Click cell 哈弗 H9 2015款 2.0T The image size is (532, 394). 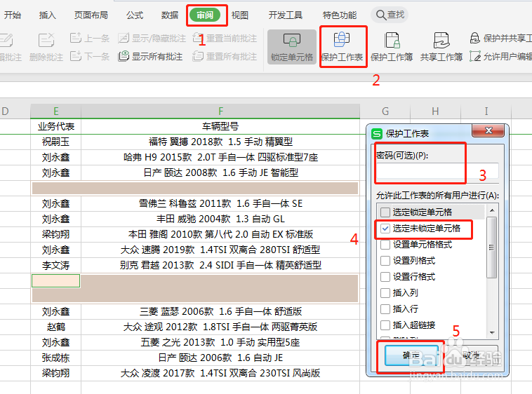220,157
